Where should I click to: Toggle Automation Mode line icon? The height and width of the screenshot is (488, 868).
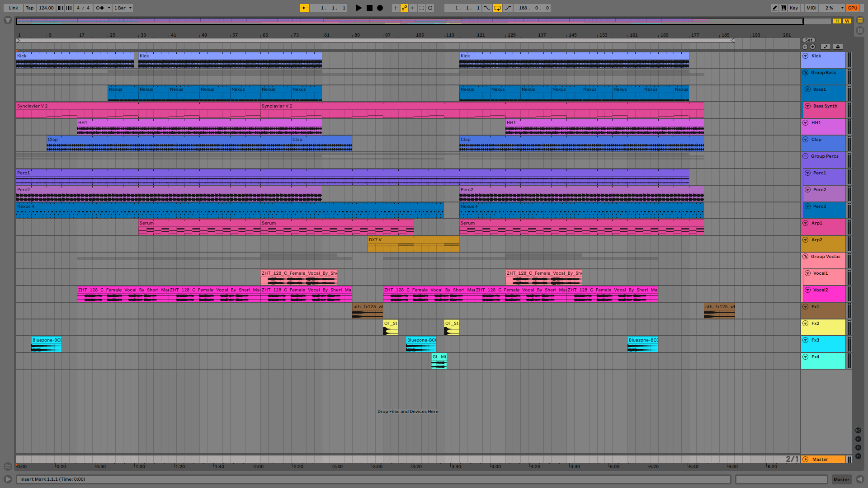point(826,47)
